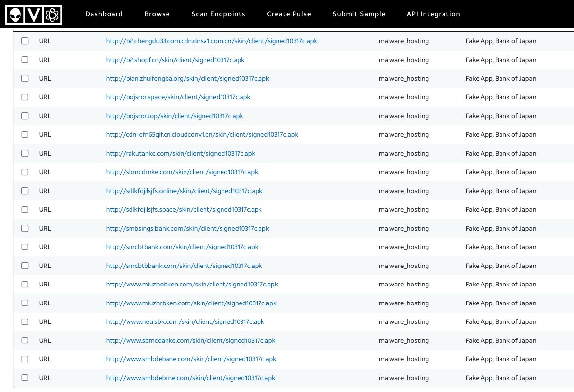Tick the smcbtbbank.com row checkbox

[x=25, y=266]
